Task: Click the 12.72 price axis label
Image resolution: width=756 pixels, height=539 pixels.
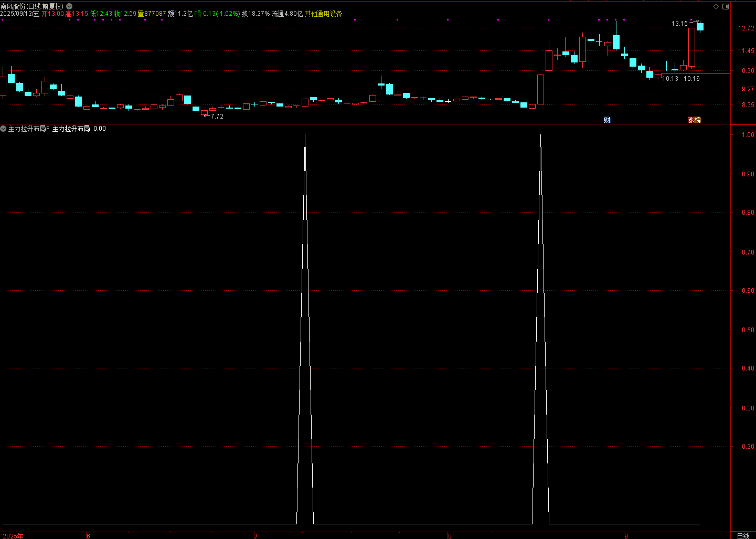Action: 746,28
